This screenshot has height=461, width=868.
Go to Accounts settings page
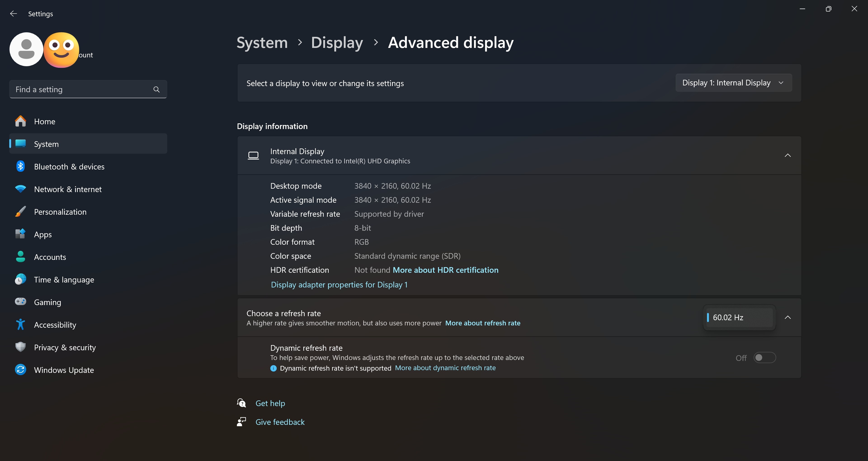(x=50, y=257)
